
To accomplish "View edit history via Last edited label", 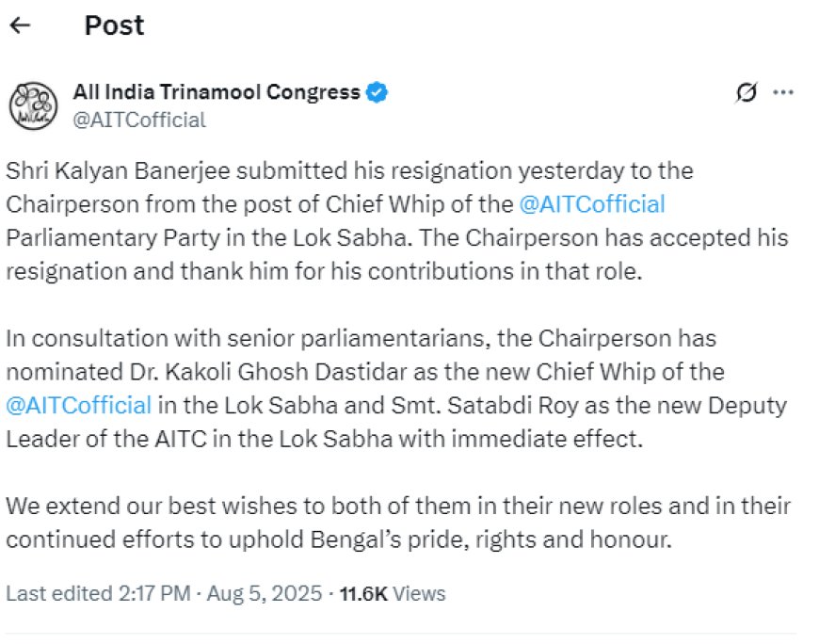I will point(57,593).
